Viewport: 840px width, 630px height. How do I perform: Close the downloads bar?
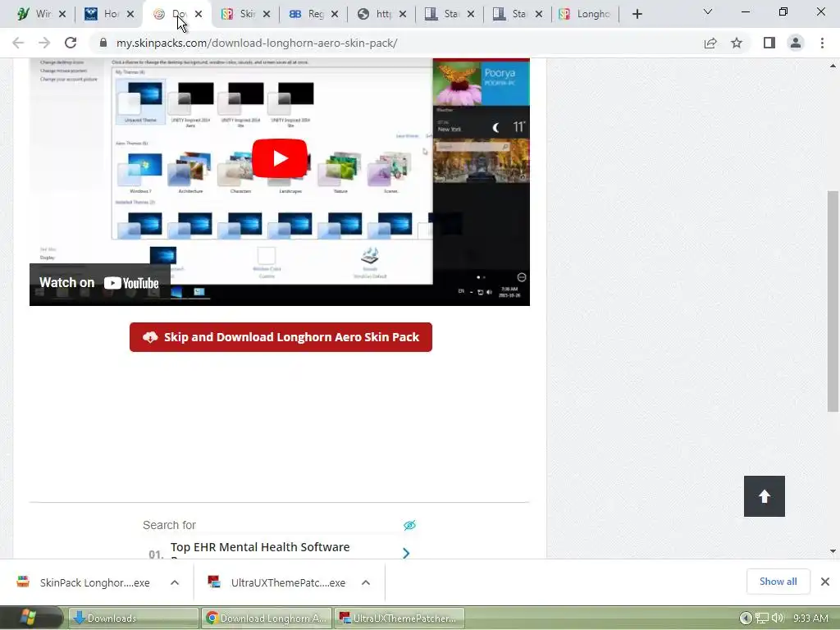click(x=825, y=582)
